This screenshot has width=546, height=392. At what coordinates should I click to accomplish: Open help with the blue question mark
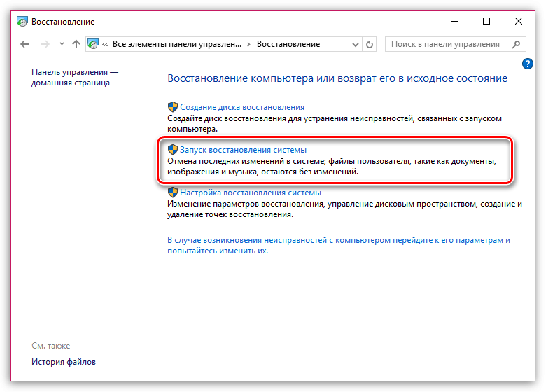pos(528,64)
